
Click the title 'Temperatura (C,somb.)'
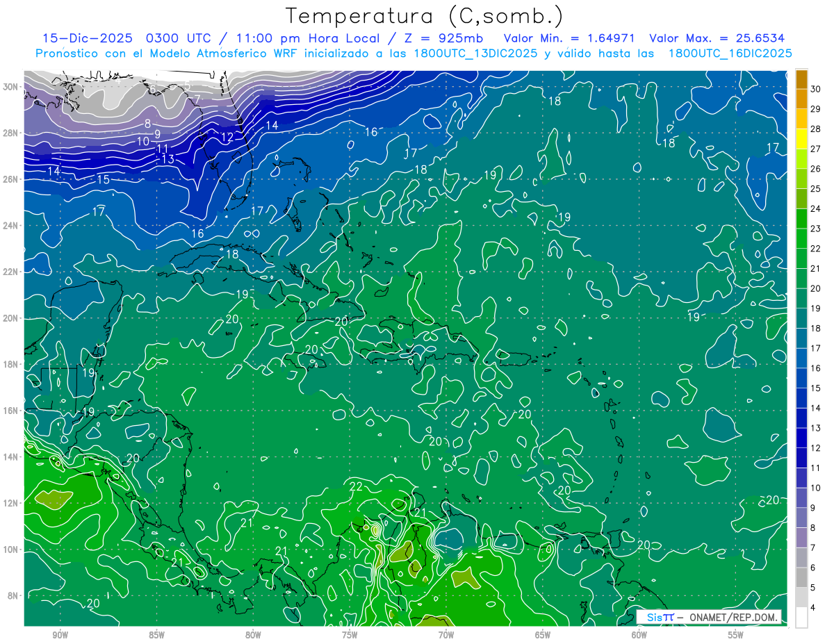pos(424,15)
